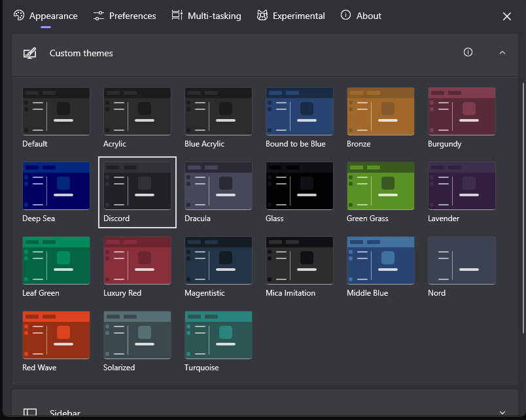The height and width of the screenshot is (420, 526).
Task: Choose the Deep Sea theme
Action: coord(56,186)
